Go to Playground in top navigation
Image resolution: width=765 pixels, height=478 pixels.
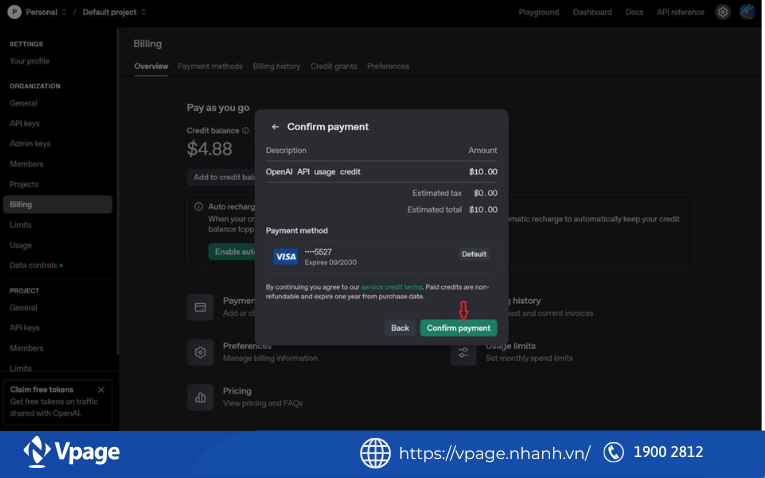539,12
